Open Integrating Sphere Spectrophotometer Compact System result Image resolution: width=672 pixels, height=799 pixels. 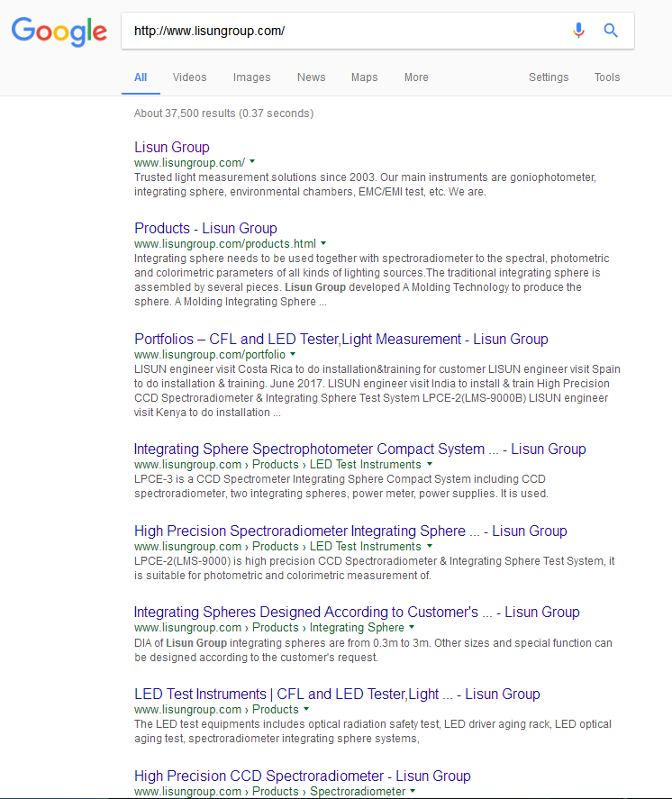(x=359, y=449)
